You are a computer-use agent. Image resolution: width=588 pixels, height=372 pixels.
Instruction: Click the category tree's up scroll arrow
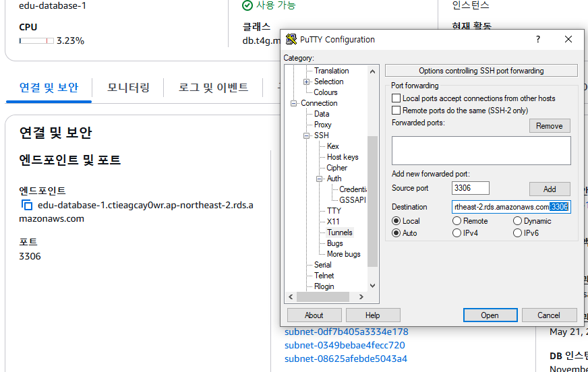point(372,71)
